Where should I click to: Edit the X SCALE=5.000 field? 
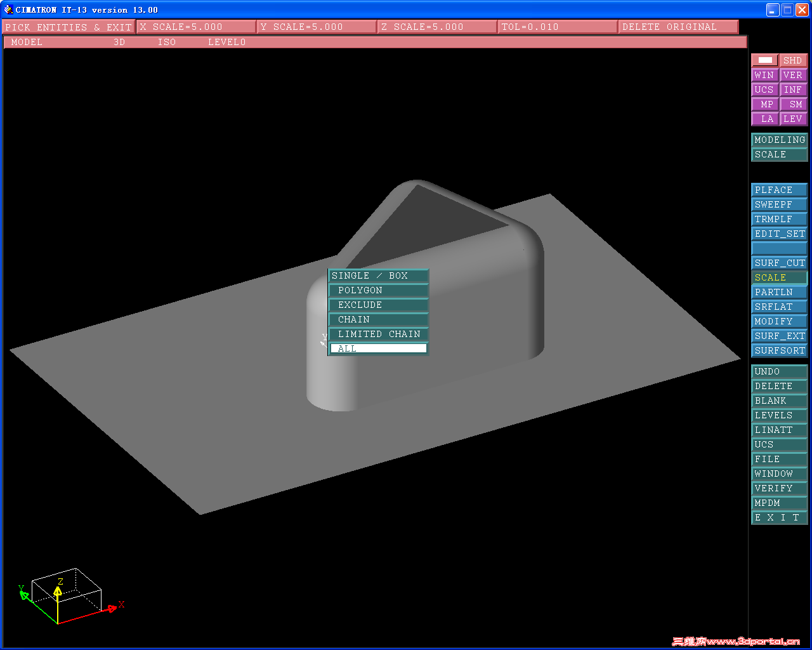click(196, 27)
